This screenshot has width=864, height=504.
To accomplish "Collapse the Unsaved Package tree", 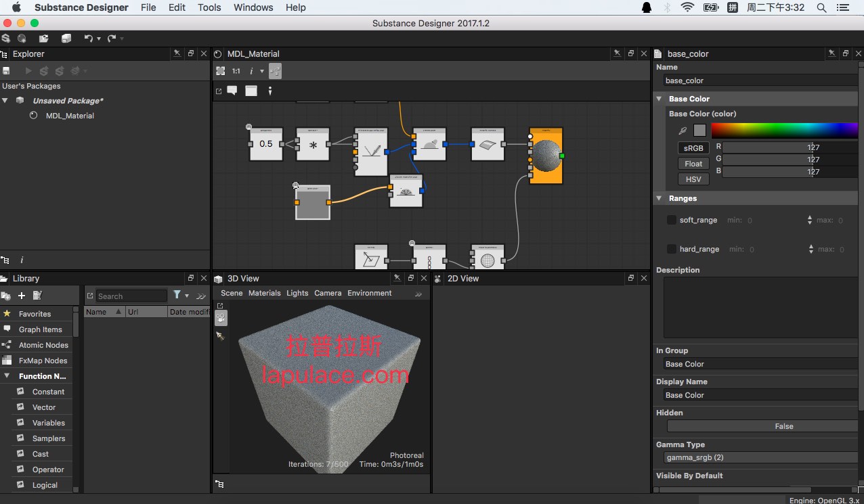I will click(5, 101).
